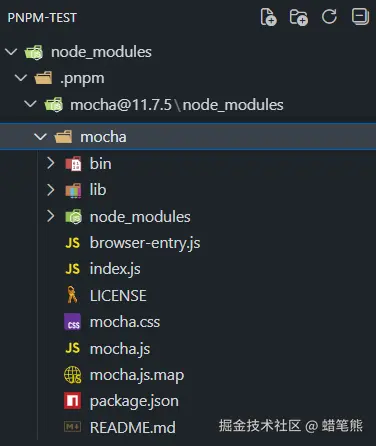
Task: Select the mocha@11.7.5\node_modules label
Action: tap(177, 105)
